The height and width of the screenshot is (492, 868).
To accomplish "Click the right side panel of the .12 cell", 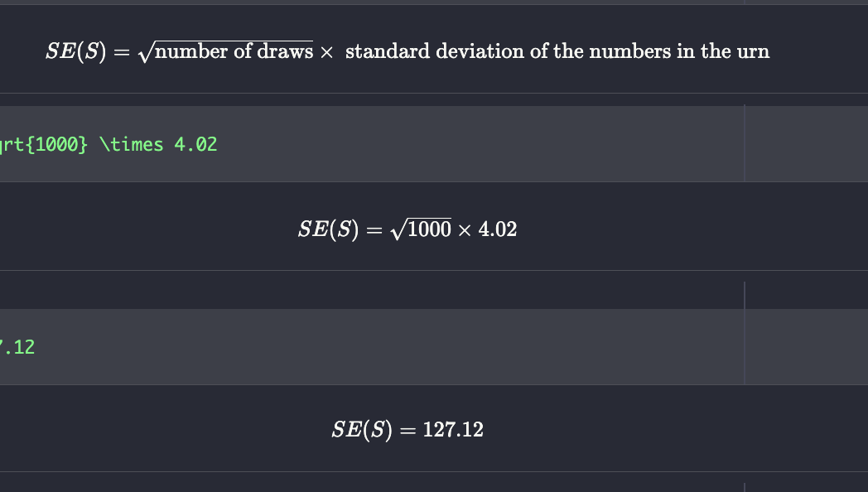I will click(805, 347).
